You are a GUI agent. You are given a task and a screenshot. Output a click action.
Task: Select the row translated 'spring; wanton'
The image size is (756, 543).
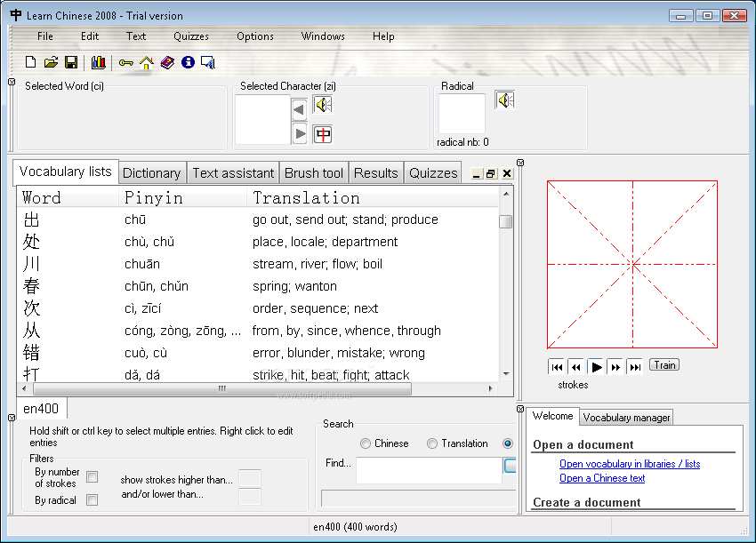[x=258, y=285]
